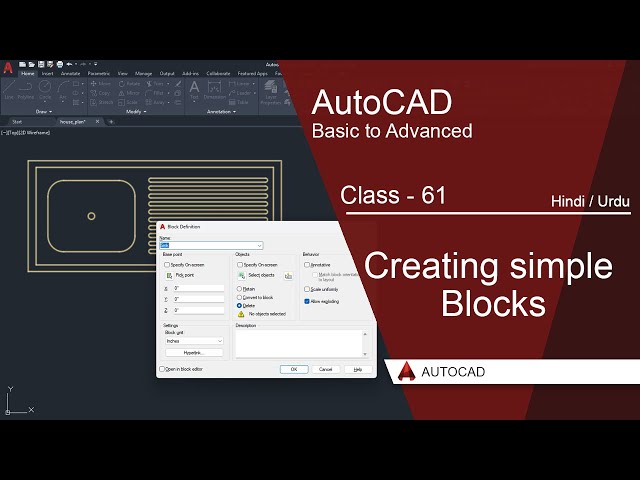Click the Plot printer quick access icon

pos(60,64)
